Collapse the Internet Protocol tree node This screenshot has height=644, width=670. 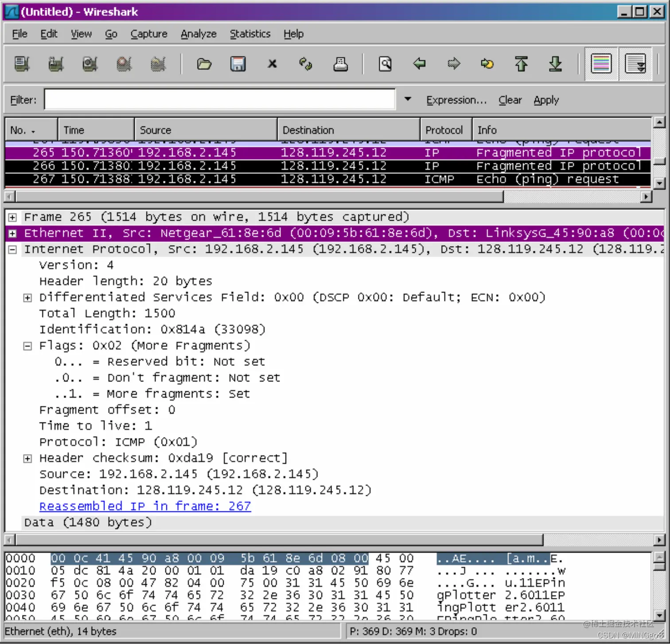(12, 250)
